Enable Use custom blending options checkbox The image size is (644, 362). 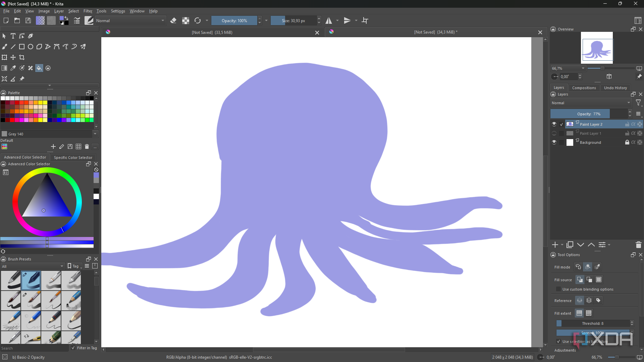tap(558, 289)
